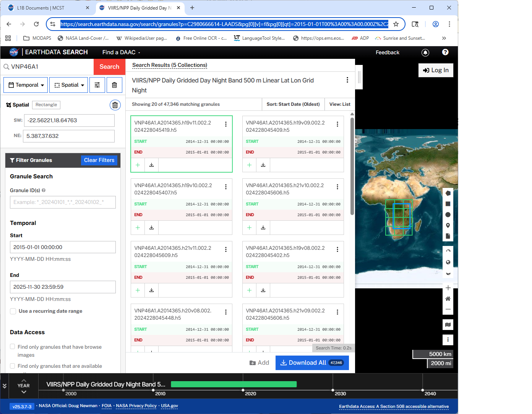Select the point spatial search tool
This screenshot has height=414, width=532.
click(x=448, y=225)
